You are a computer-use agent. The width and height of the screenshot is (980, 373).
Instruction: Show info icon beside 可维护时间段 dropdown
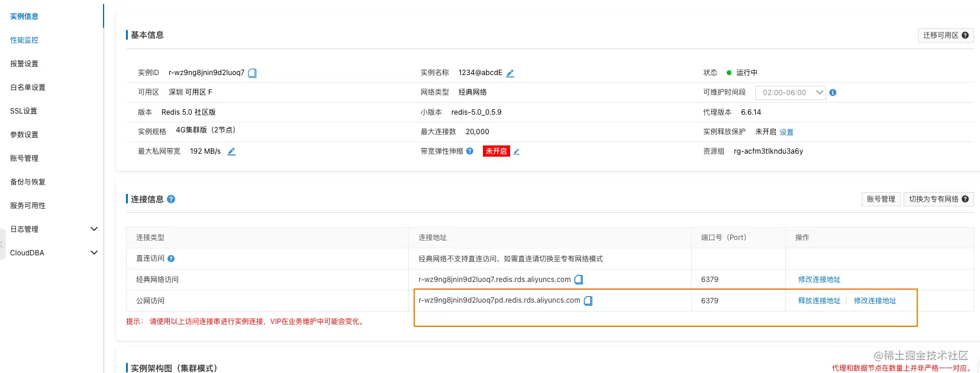833,93
